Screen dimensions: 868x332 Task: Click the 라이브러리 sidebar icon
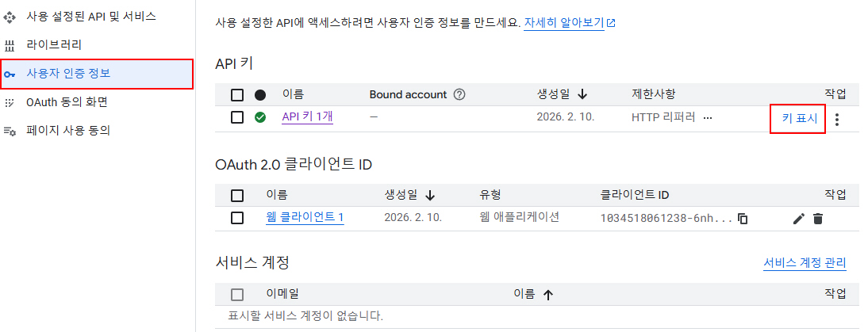10,45
